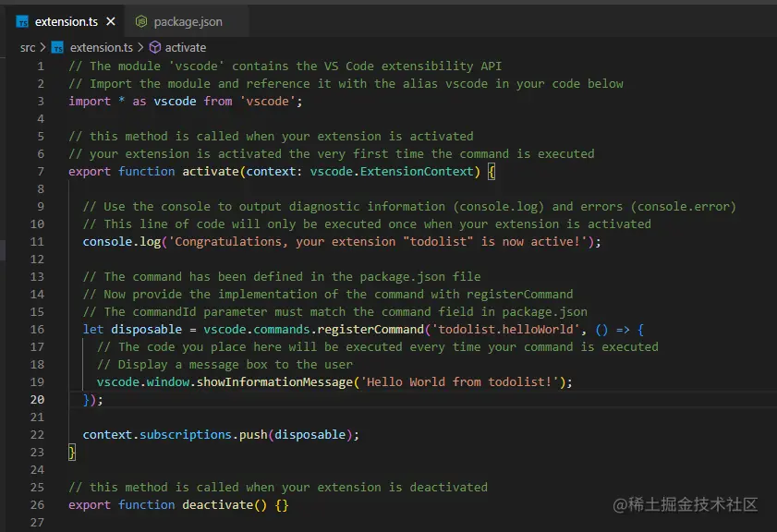Click 'ExtensionContext' type on line 7

pyautogui.click(x=417, y=172)
